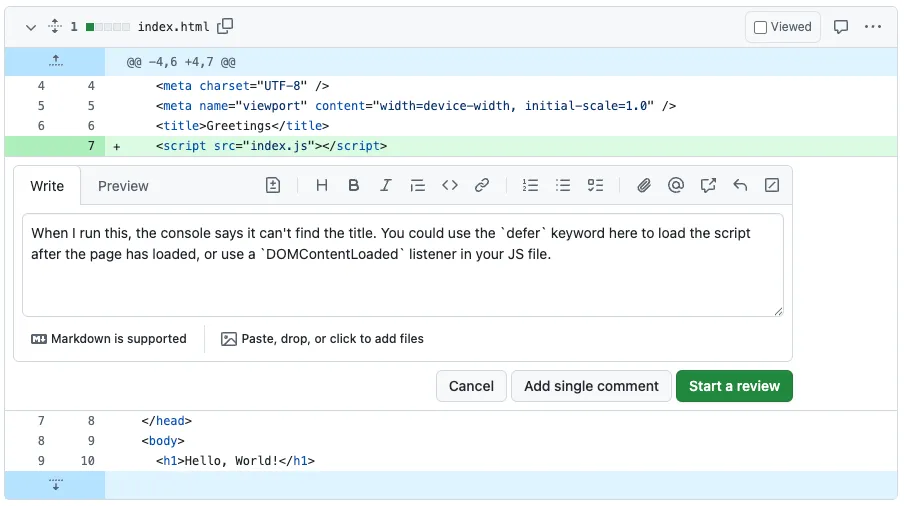Apply bold formatting
This screenshot has height=506, width=904.
(353, 186)
